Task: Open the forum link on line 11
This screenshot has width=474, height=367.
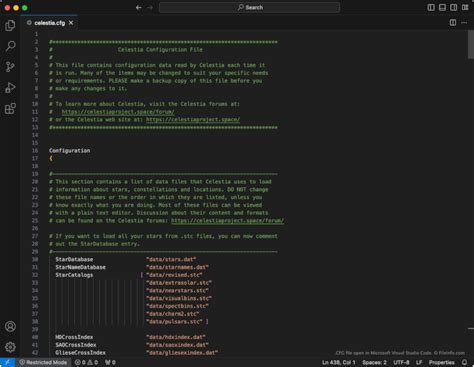Action: [x=118, y=112]
